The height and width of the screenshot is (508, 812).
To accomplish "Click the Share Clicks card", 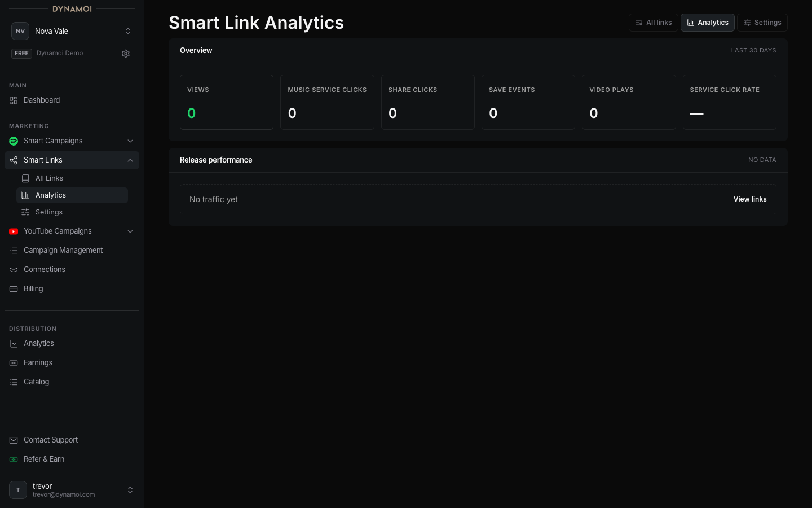I will pyautogui.click(x=428, y=102).
